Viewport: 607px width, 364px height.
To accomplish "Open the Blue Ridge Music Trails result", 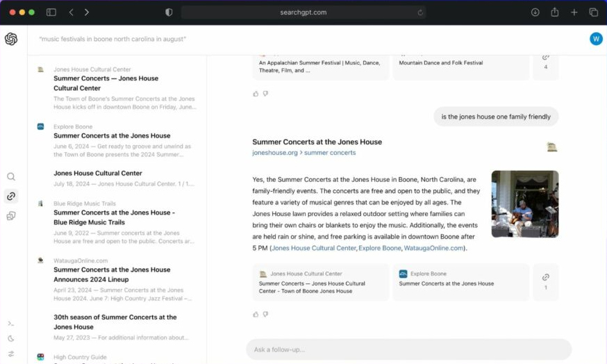I will 114,217.
